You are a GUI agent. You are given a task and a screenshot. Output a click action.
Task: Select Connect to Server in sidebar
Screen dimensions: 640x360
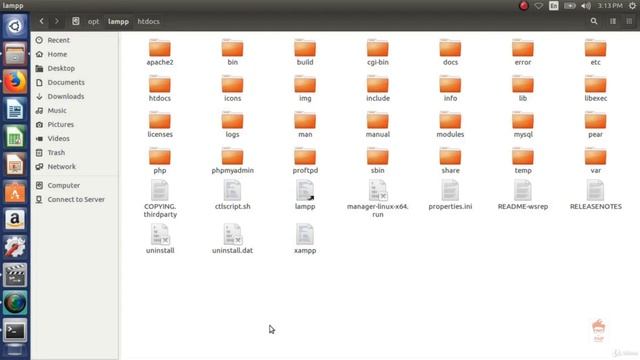pos(75,199)
